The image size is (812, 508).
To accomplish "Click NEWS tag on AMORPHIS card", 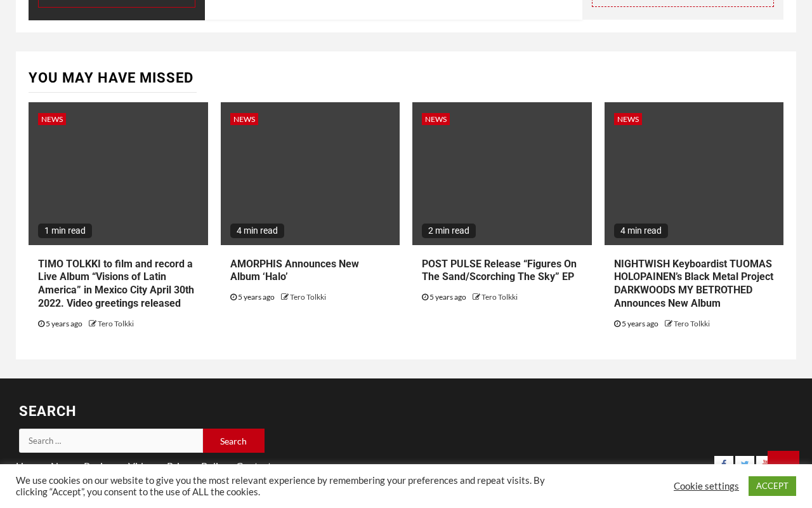I will (x=244, y=119).
